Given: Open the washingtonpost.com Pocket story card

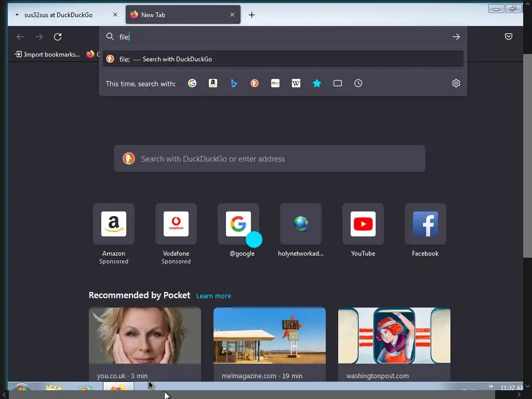Looking at the screenshot, I should (x=394, y=344).
